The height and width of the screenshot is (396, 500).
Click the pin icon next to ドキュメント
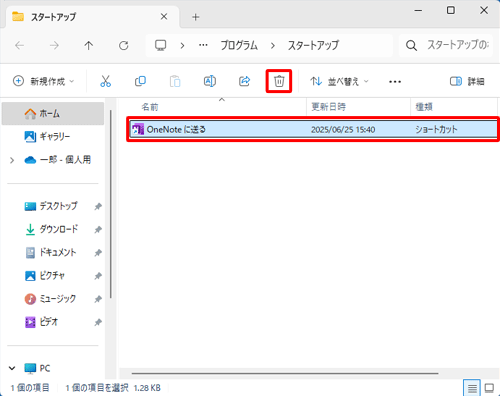[98, 253]
